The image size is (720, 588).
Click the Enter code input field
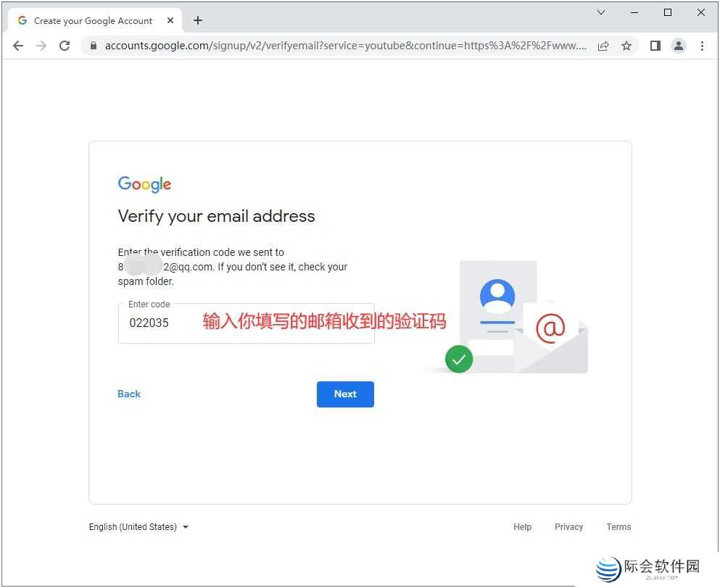click(x=246, y=323)
